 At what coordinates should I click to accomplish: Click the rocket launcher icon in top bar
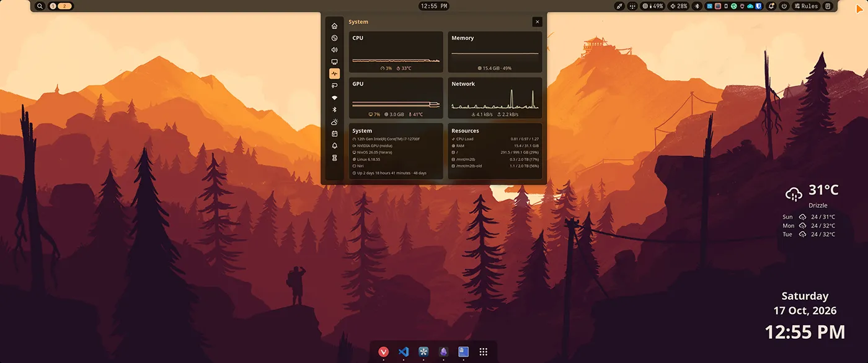coord(619,6)
